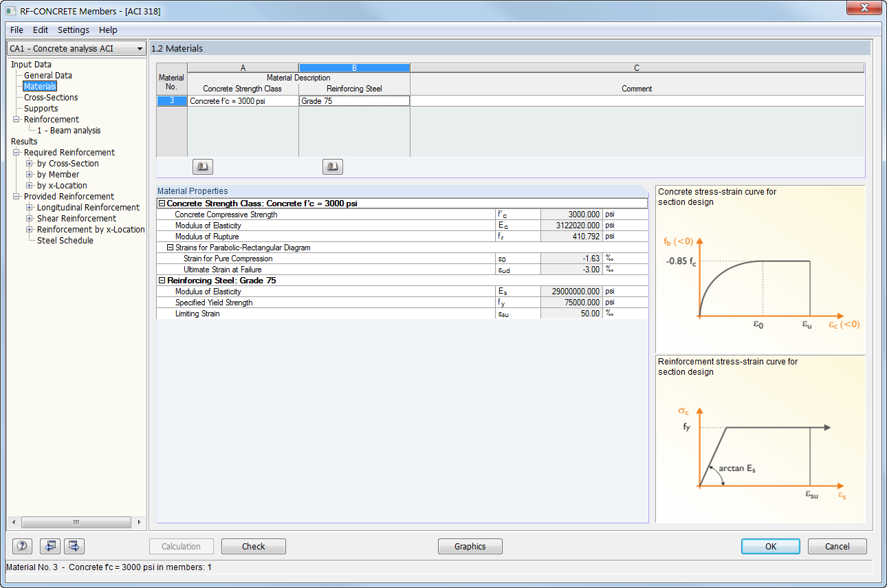This screenshot has width=887, height=588.
Task: Click the RF-CONCRETE title bar app icon
Action: point(11,11)
